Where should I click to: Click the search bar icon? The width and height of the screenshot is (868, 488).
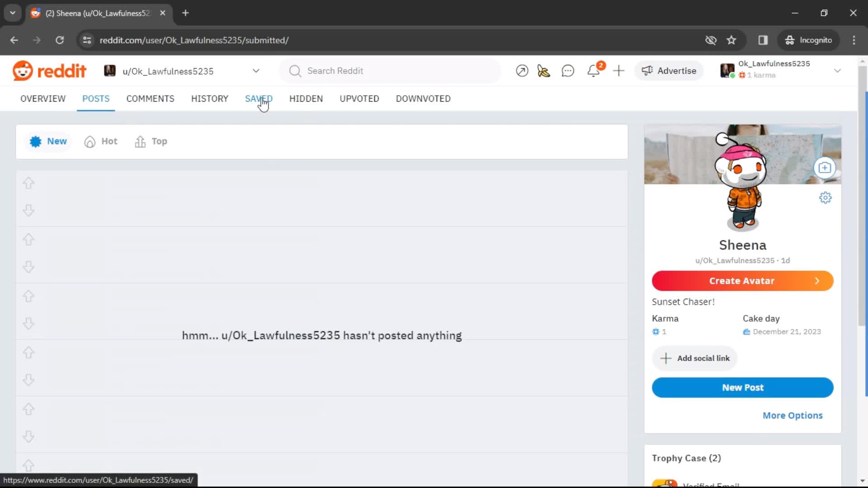coord(294,70)
